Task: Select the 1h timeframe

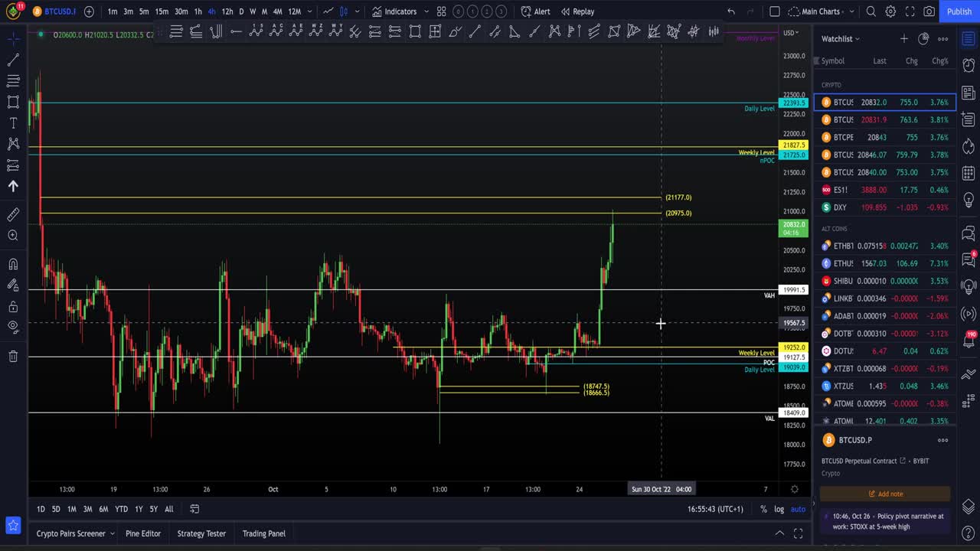Action: 198,11
